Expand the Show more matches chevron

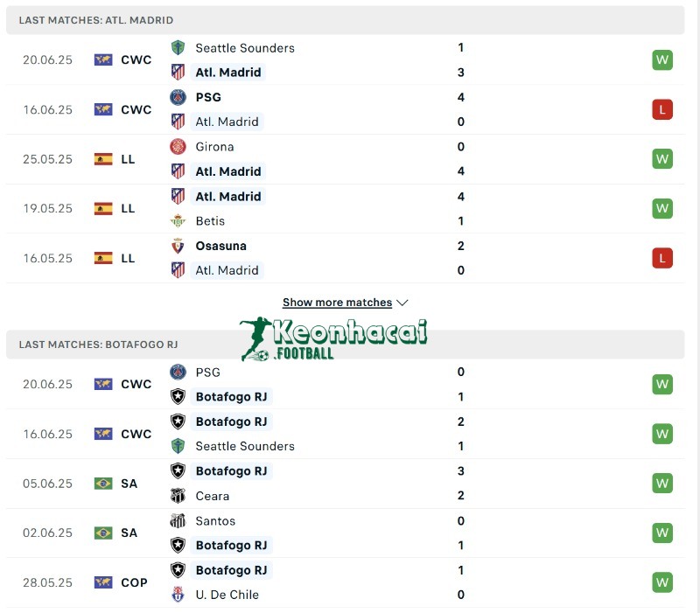(402, 303)
